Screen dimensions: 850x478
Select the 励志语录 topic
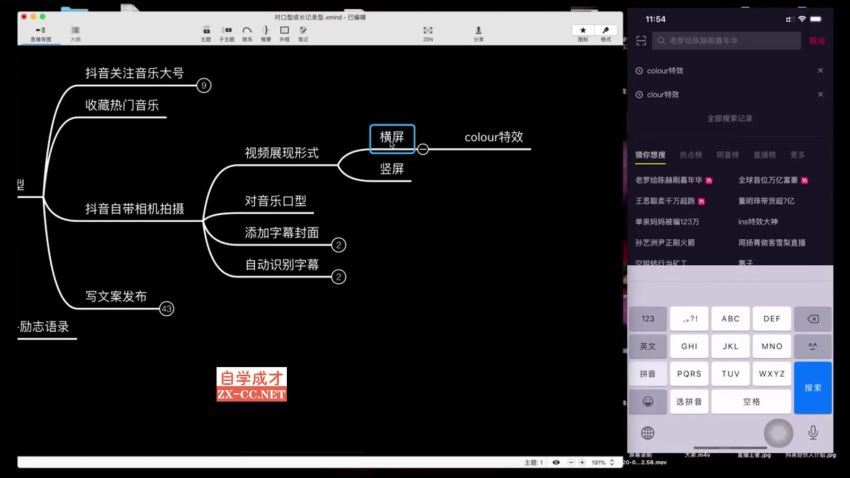pos(44,327)
